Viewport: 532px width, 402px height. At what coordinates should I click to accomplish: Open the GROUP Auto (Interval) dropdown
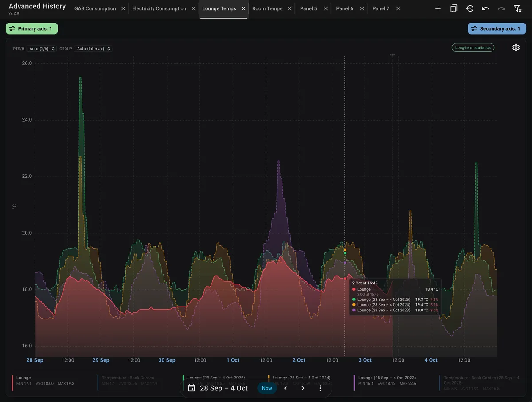[93, 49]
